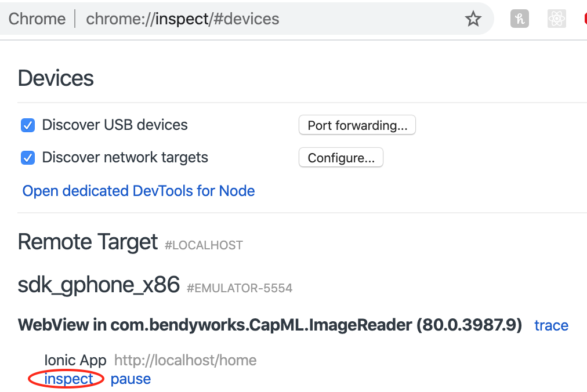The image size is (587, 392).
Task: Click the WebView in com.bendyworks.CapML.ImageReader entry
Action: point(270,325)
